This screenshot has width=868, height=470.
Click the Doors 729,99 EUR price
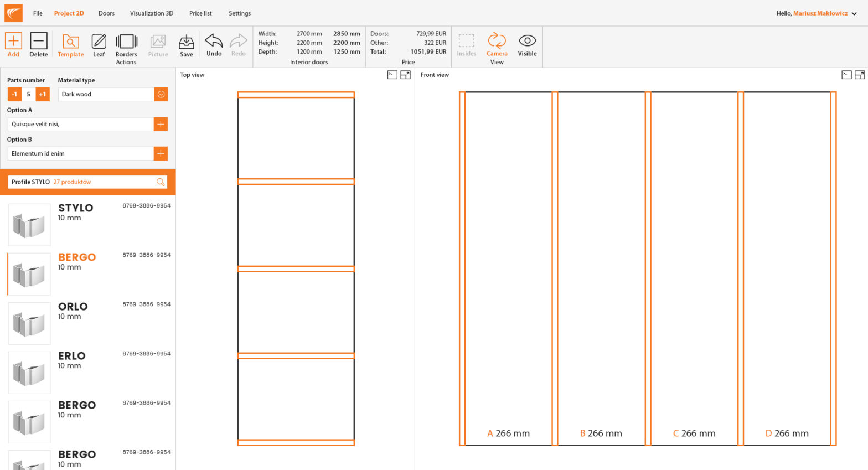click(431, 34)
